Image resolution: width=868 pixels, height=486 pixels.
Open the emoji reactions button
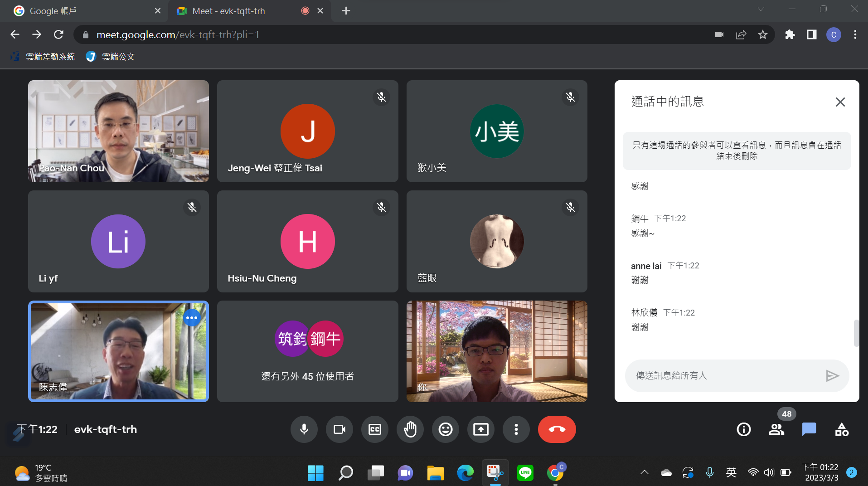(x=446, y=429)
